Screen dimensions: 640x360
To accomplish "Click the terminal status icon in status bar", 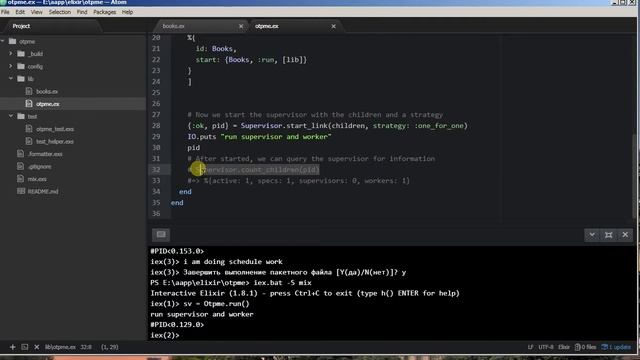I will pos(25,347).
